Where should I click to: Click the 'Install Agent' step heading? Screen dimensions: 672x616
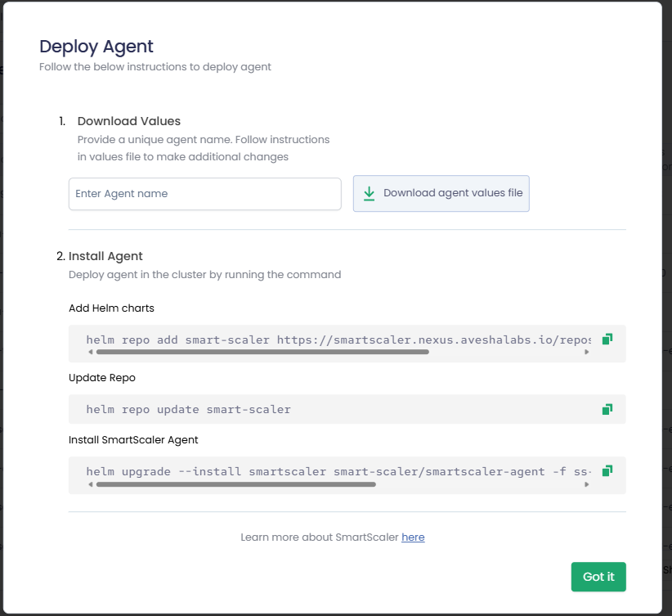pyautogui.click(x=105, y=256)
